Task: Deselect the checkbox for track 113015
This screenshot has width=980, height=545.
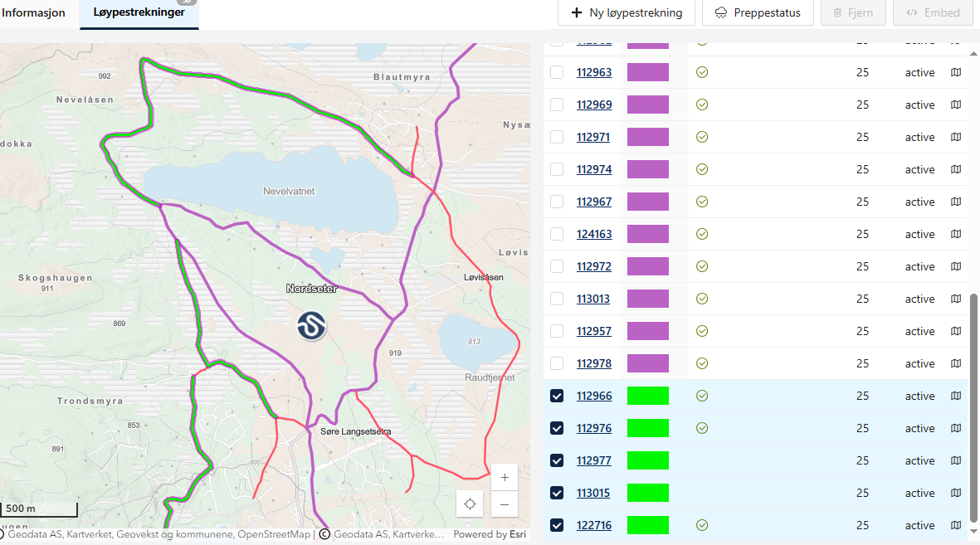Action: (x=557, y=493)
